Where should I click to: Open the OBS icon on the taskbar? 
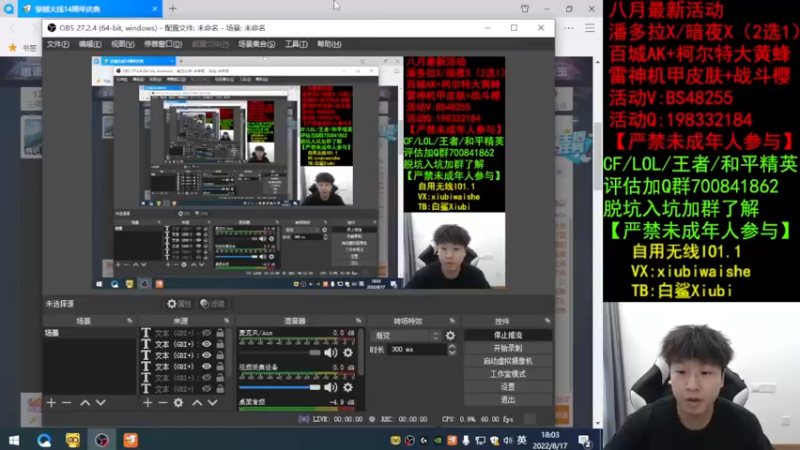click(102, 440)
